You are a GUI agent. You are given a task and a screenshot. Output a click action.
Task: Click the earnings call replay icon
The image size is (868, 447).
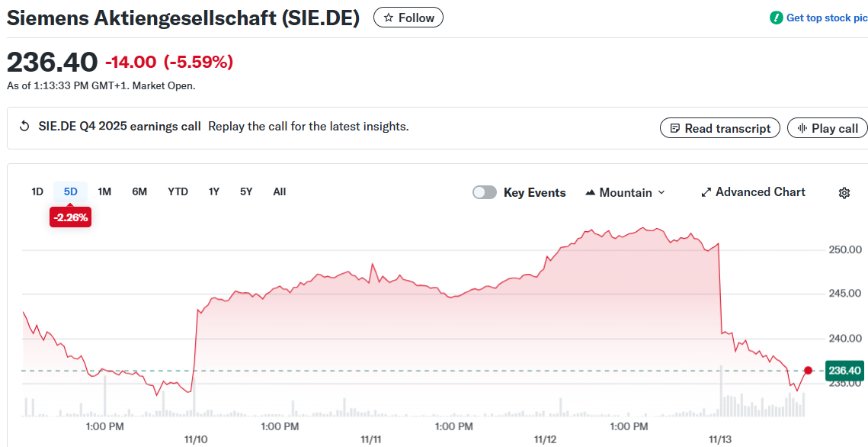point(24,127)
